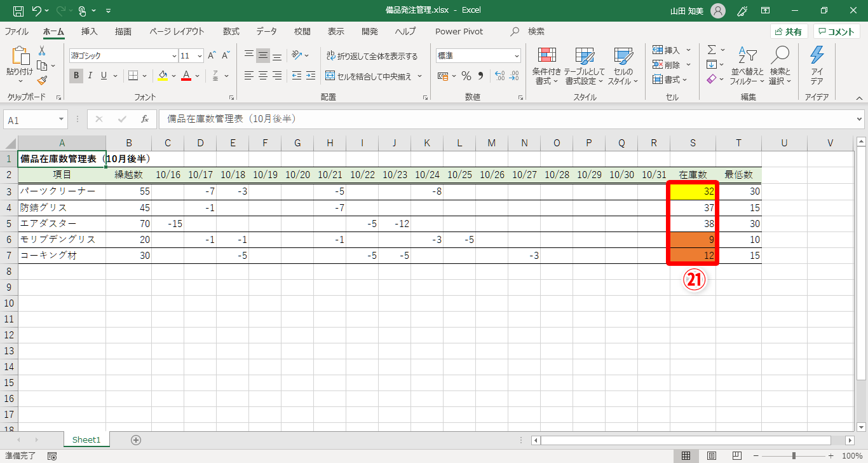The image size is (868, 463).
Task: Increase decimal places shown
Action: coord(499,76)
